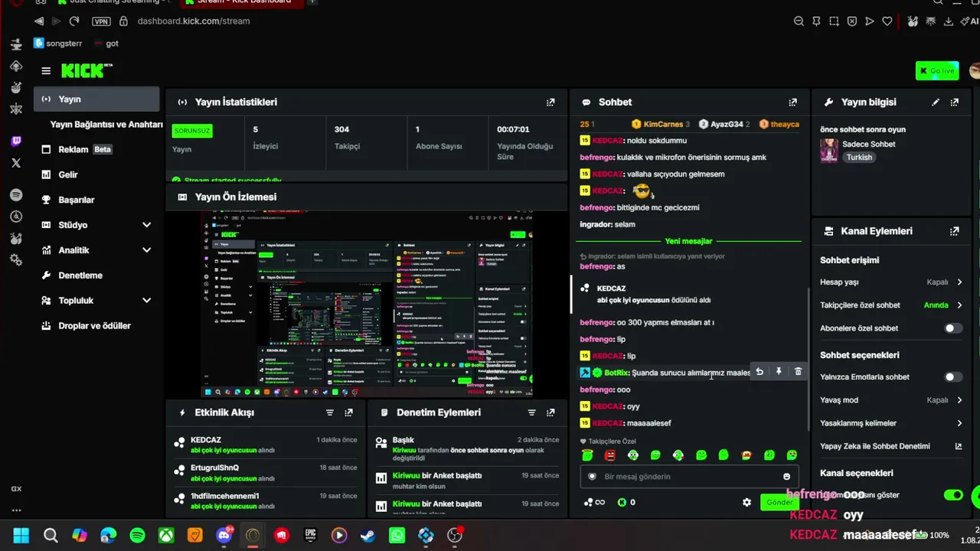Open the Windows Start menu
This screenshot has width=980, height=551.
click(21, 535)
